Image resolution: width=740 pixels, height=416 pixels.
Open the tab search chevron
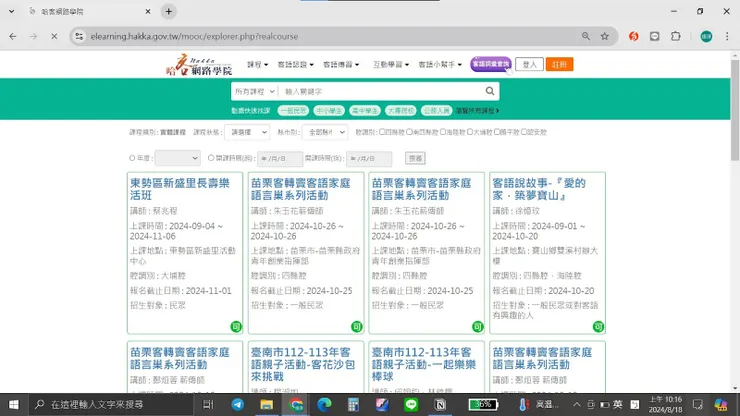click(x=11, y=11)
